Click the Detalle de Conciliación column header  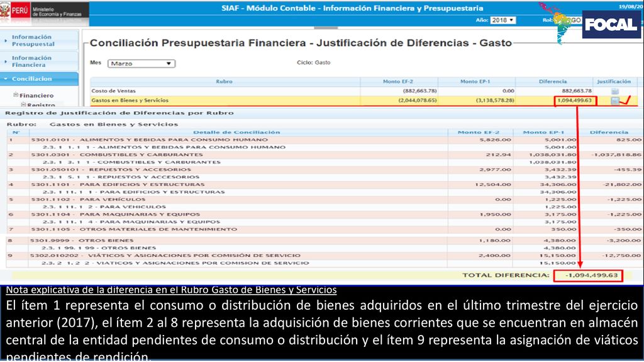click(x=236, y=132)
